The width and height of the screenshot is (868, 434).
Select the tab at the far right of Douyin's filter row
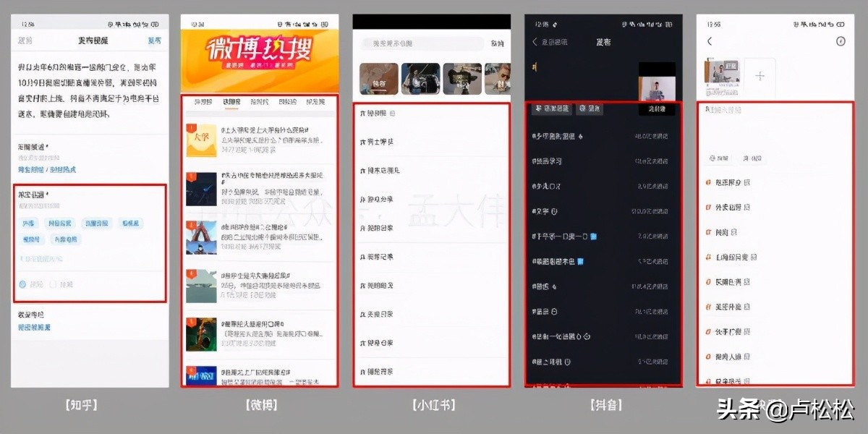(658, 109)
